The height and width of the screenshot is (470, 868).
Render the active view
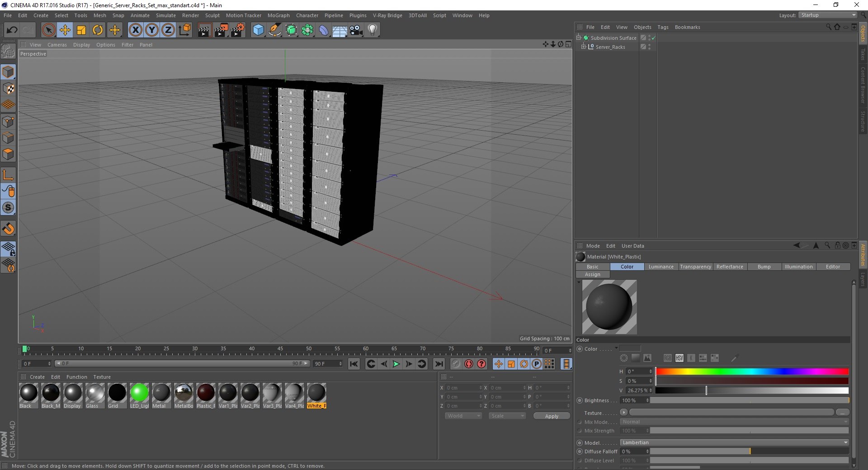(204, 30)
